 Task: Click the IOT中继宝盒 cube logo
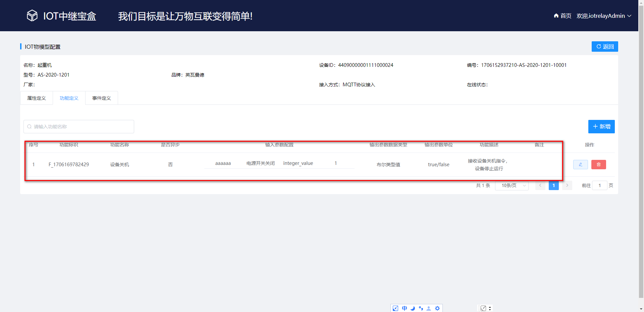point(32,15)
